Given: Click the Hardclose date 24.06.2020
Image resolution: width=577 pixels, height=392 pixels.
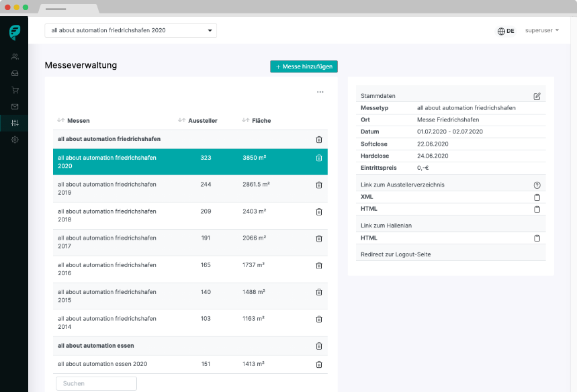Looking at the screenshot, I should click(x=433, y=156).
